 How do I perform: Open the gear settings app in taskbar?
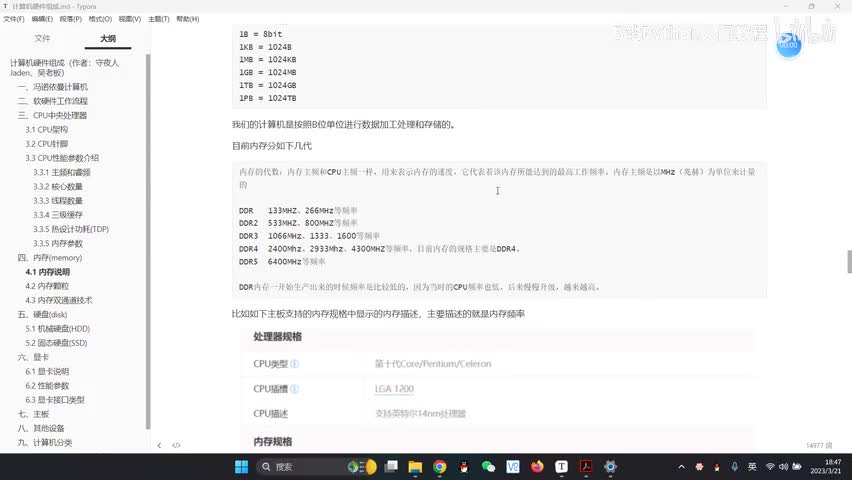point(610,466)
